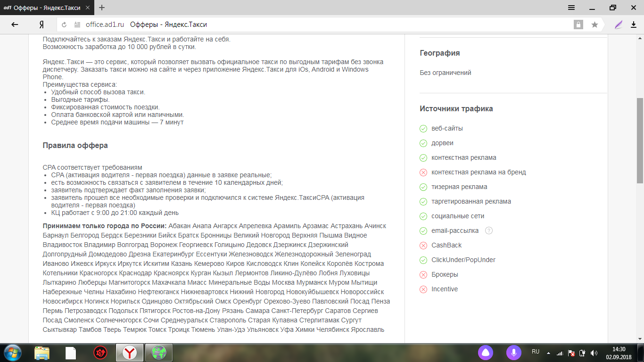Screen dimensions: 644x362
Task: Click the 'Правила оффера' heading
Action: (75, 146)
